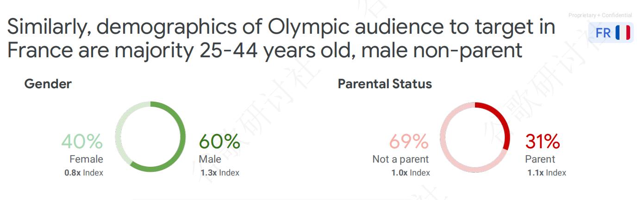Click the 69% not-a-parent percentage
Screen dimensions: 644x200
[409, 141]
